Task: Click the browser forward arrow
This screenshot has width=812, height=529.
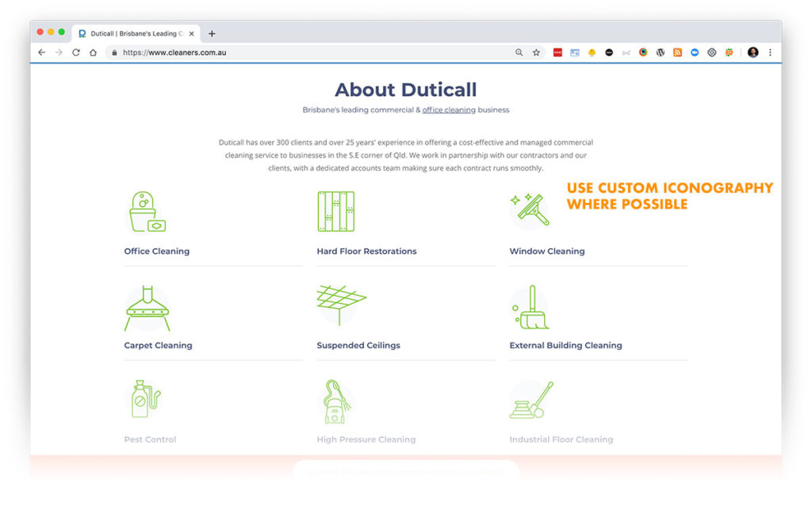Action: coord(59,52)
